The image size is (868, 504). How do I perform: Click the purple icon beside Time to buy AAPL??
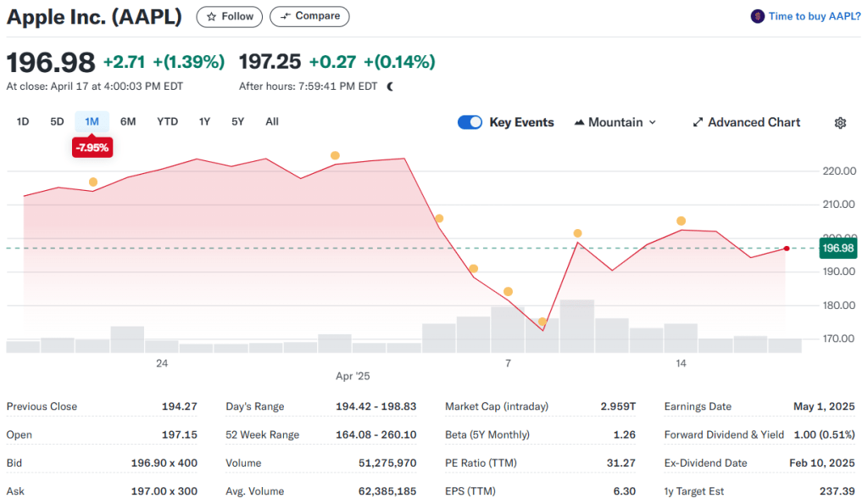pos(757,17)
